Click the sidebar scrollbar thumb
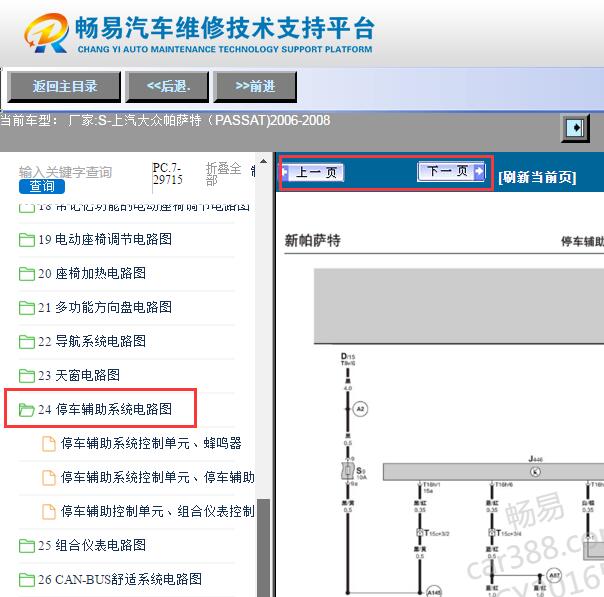Screen dimensions: 604x597 [x=263, y=548]
